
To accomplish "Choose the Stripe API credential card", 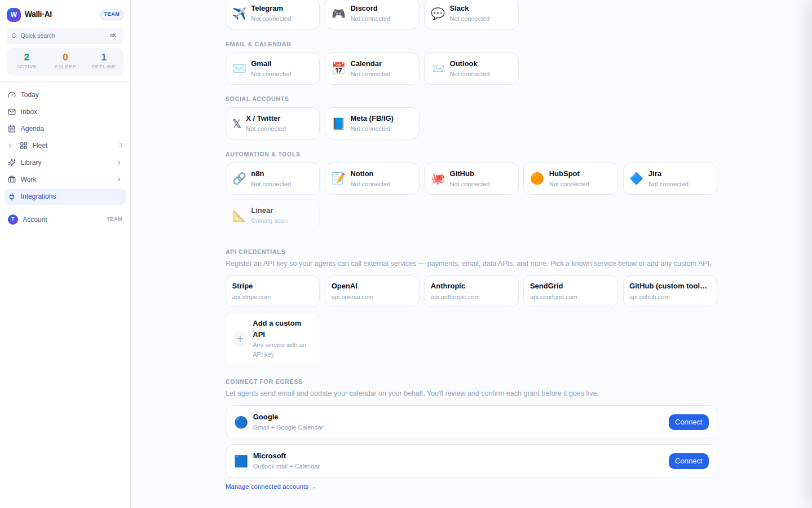I will click(x=272, y=291).
